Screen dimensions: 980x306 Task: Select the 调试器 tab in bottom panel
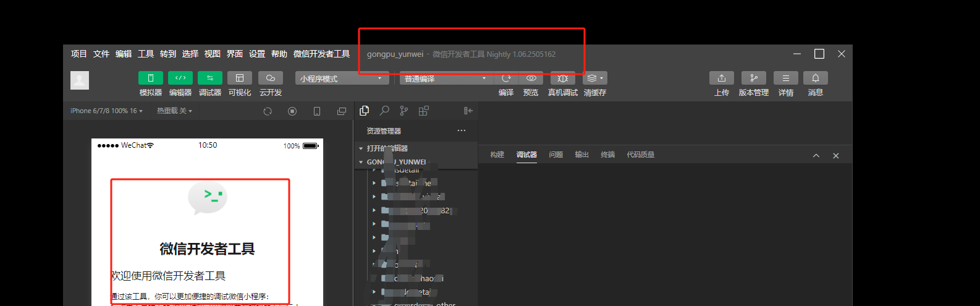click(x=526, y=155)
